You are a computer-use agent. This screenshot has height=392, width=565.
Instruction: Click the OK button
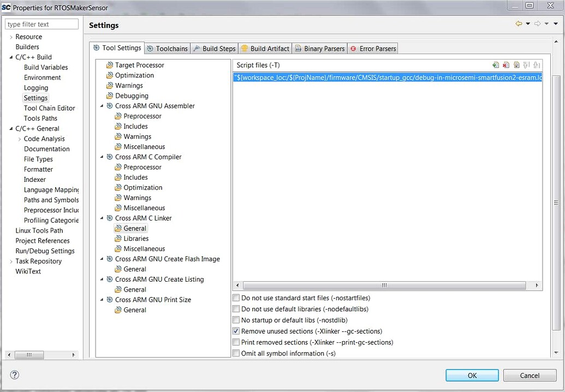click(471, 375)
